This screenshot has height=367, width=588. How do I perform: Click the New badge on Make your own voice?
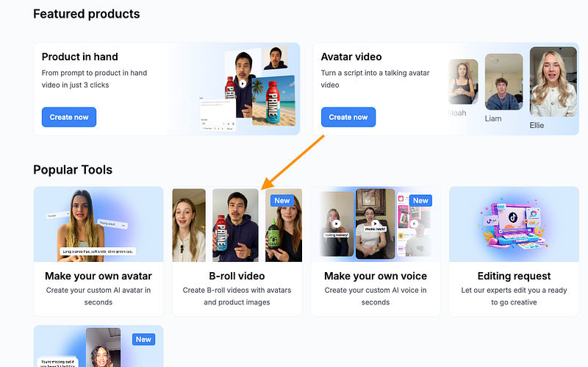pos(420,201)
